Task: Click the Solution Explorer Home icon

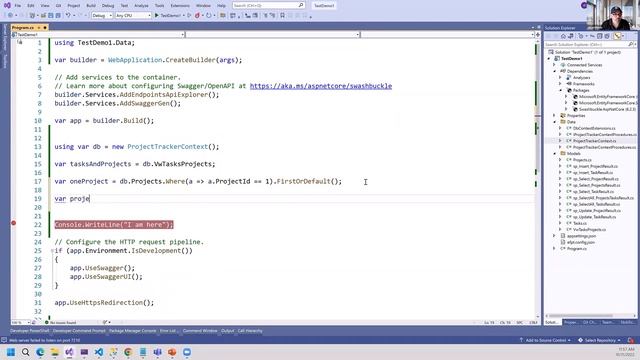Action: pyautogui.click(x=563, y=36)
